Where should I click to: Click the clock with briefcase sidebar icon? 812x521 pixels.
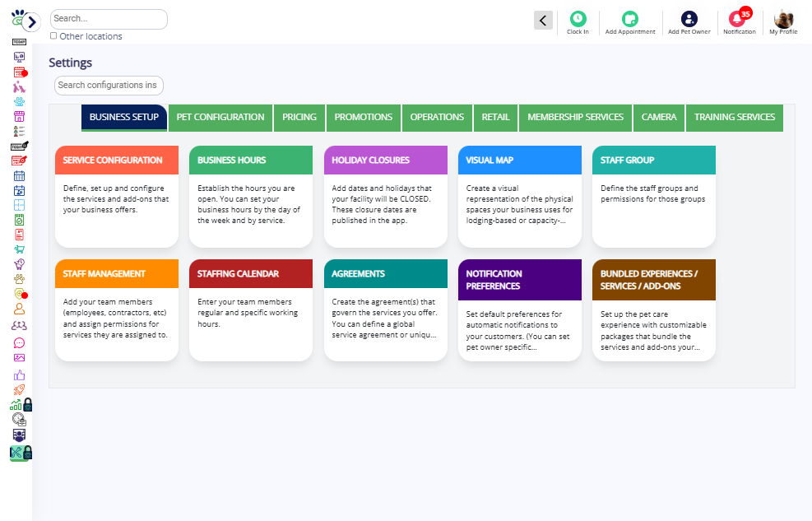[19, 420]
